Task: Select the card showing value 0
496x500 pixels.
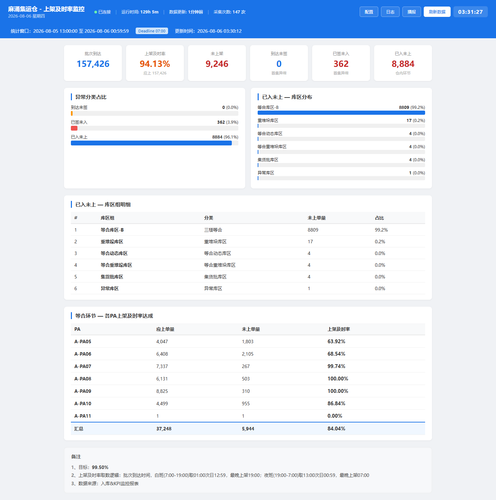Action: (x=279, y=63)
